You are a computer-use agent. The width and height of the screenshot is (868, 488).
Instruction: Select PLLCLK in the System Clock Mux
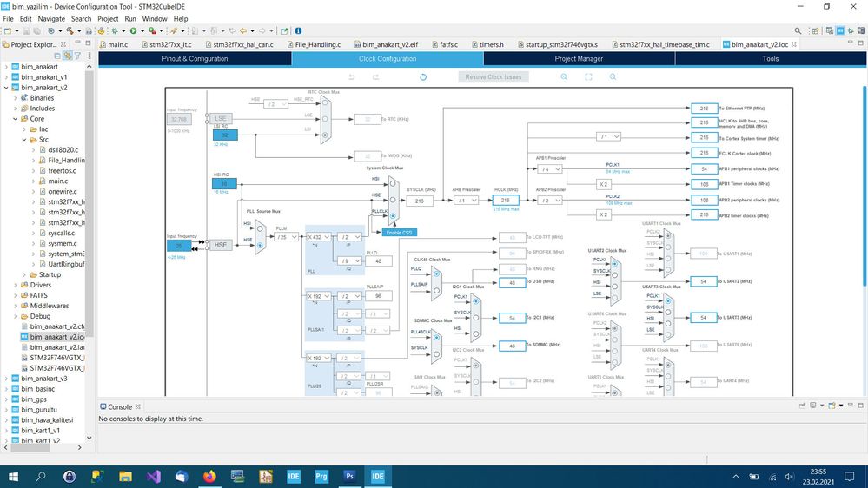pyautogui.click(x=393, y=216)
